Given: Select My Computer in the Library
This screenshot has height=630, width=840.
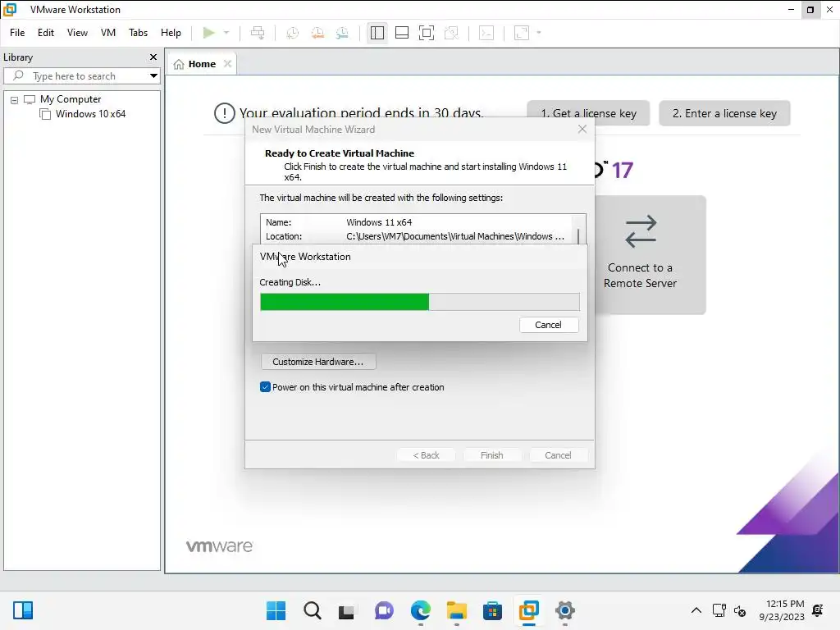Looking at the screenshot, I should coord(71,99).
